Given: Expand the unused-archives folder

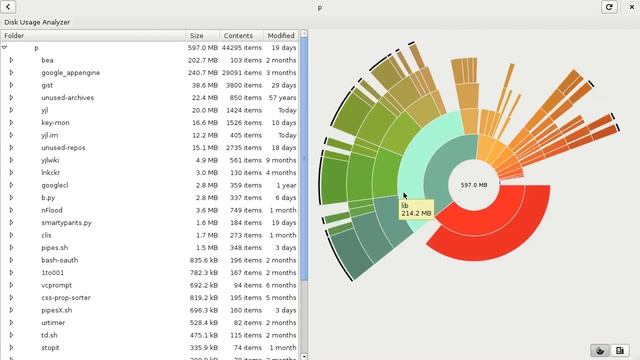Looking at the screenshot, I should [11, 98].
